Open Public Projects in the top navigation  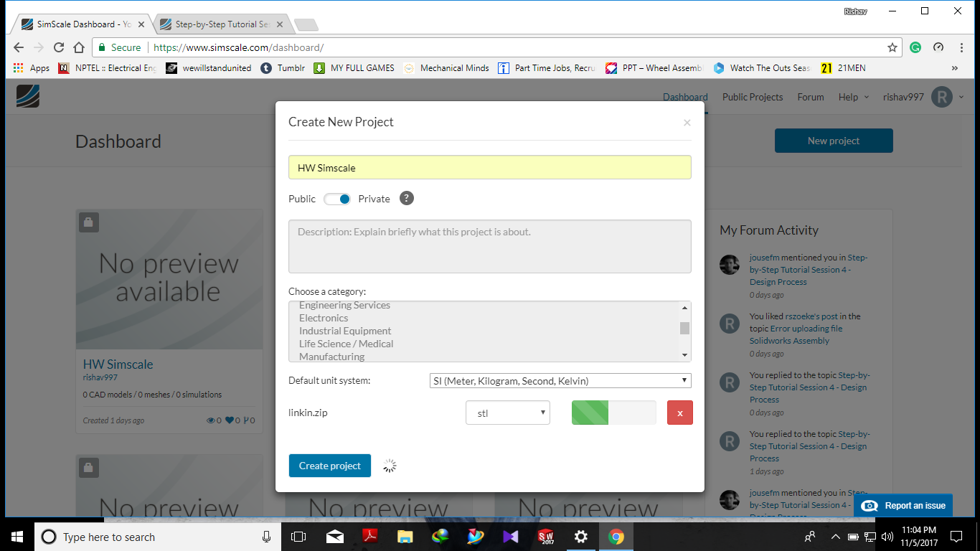click(x=753, y=97)
